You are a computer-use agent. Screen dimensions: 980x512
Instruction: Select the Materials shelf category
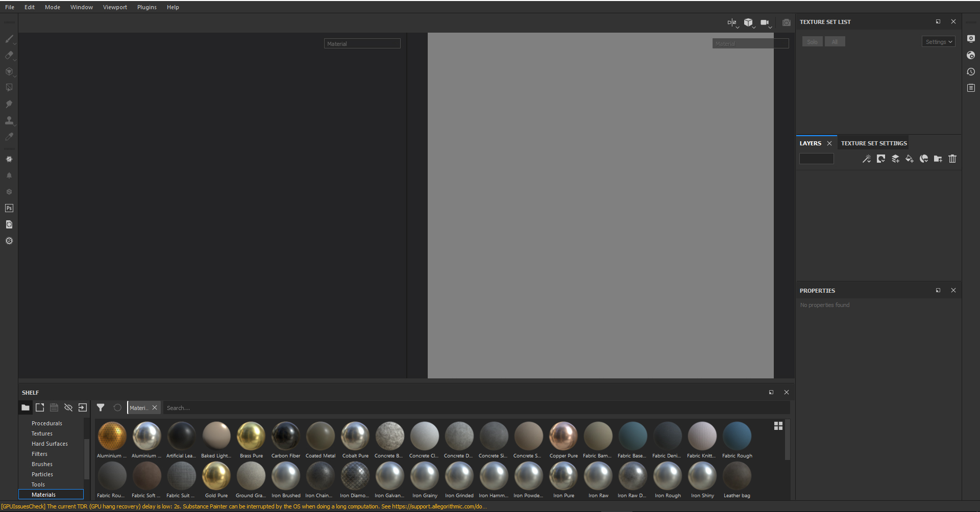click(x=51, y=495)
